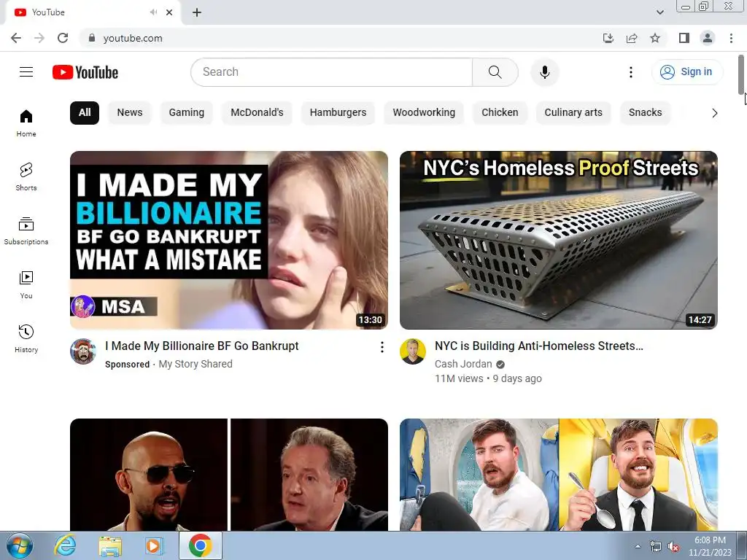Toggle Chrome side panel

(x=684, y=38)
